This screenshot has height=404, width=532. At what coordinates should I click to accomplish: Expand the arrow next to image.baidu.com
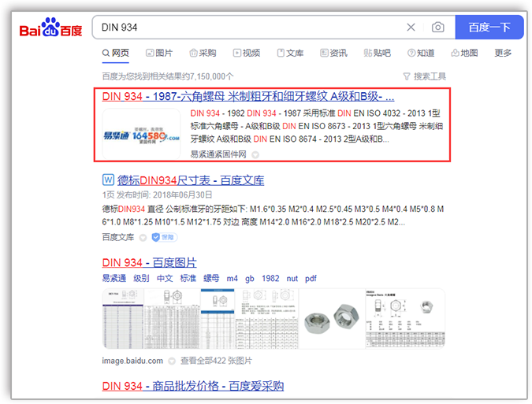click(171, 361)
